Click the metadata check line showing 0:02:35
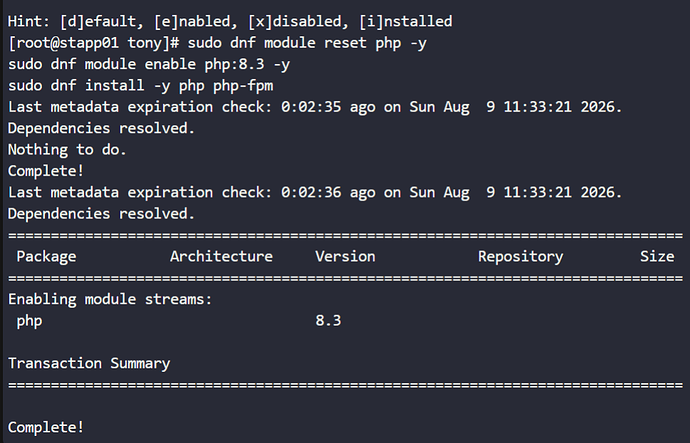 point(315,107)
